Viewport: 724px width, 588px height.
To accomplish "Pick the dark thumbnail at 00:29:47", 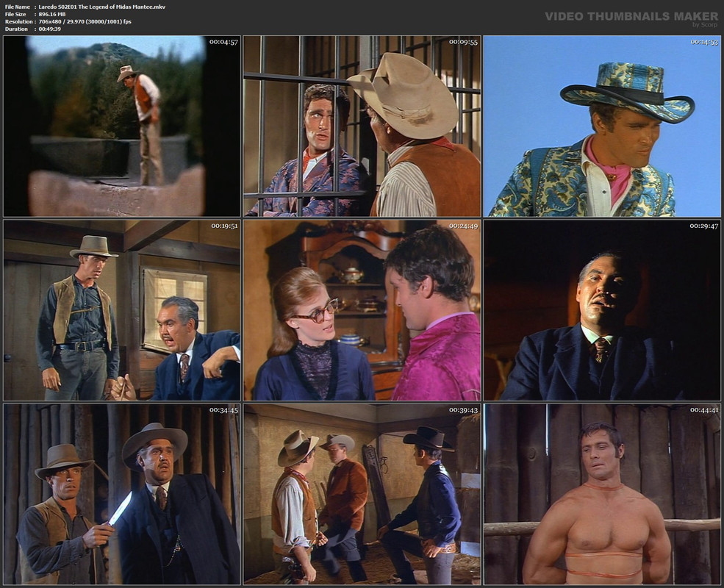I will coord(602,310).
